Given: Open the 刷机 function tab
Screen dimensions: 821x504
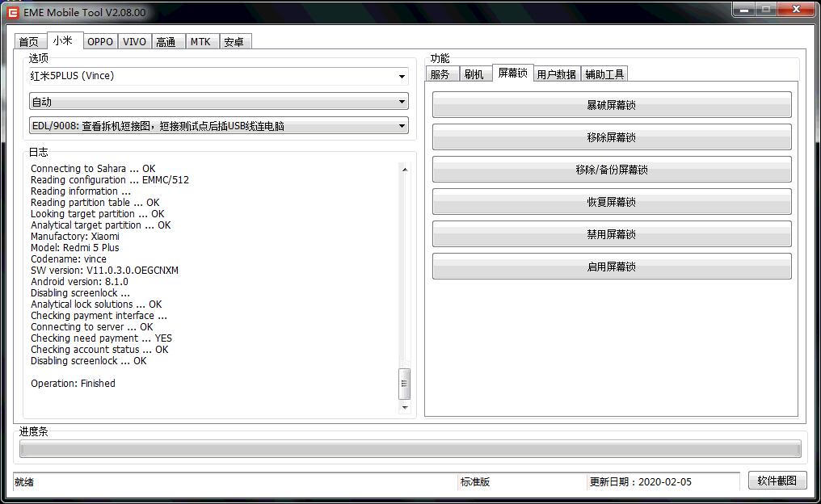Looking at the screenshot, I should tap(474, 74).
